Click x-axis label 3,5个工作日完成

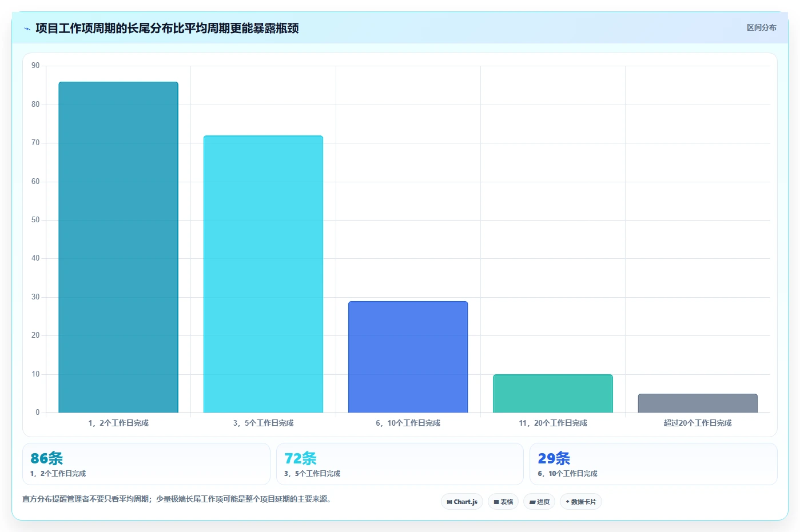click(x=263, y=423)
